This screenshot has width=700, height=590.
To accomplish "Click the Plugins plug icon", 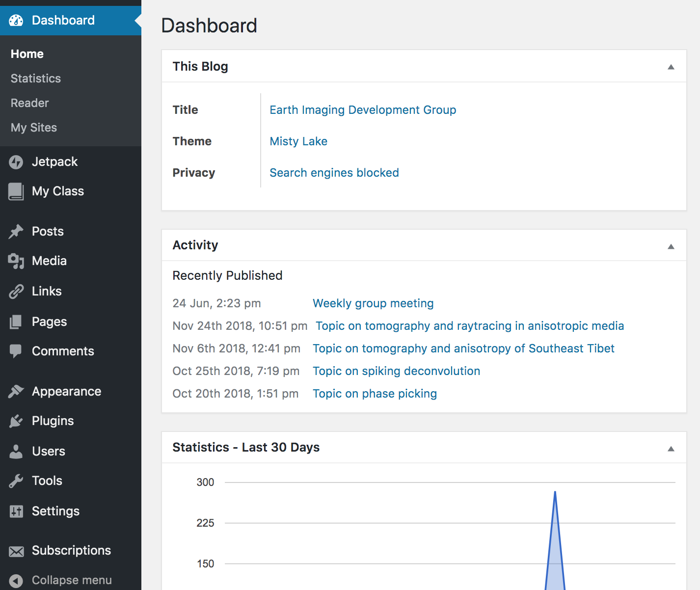I will pos(16,421).
